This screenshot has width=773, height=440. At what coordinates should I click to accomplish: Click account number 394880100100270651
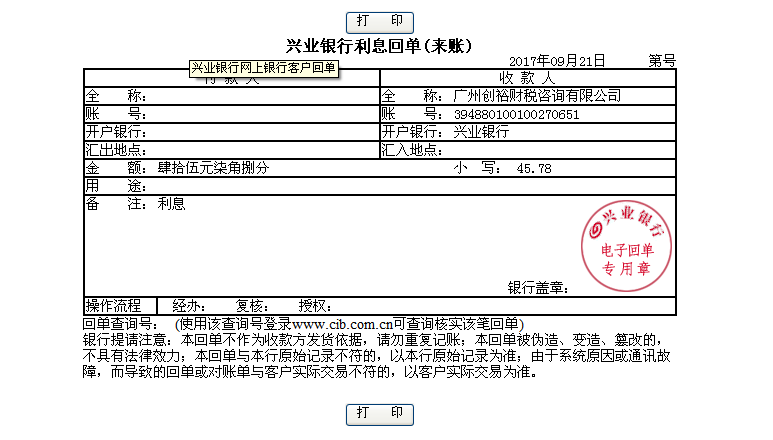click(516, 114)
